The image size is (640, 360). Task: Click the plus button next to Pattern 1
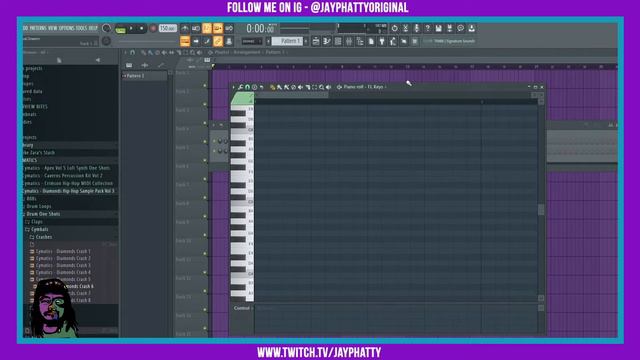(306, 41)
